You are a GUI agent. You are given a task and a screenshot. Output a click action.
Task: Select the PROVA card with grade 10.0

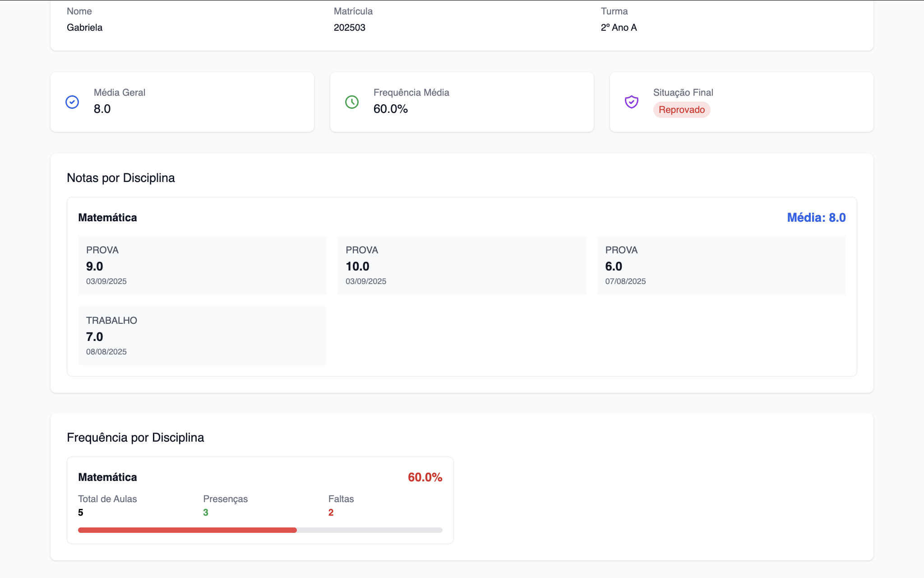click(x=462, y=265)
